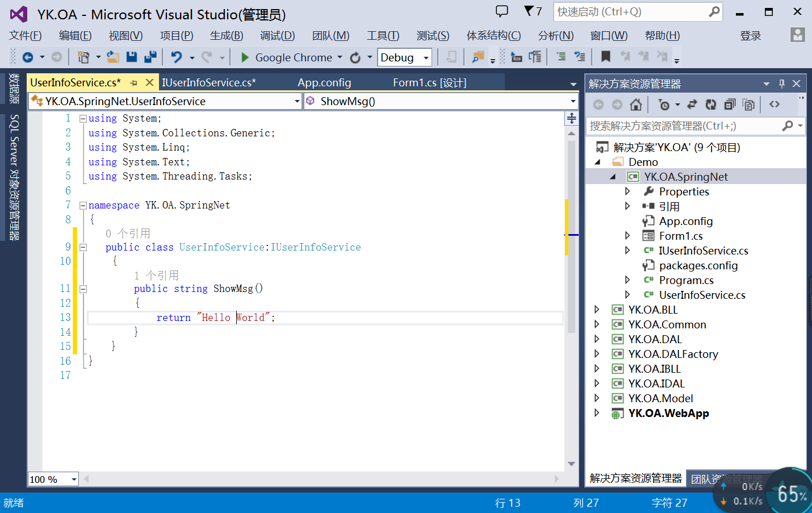Image resolution: width=812 pixels, height=513 pixels.
Task: Toggle pin on the UserInfoService.cs tab
Action: pyautogui.click(x=134, y=83)
